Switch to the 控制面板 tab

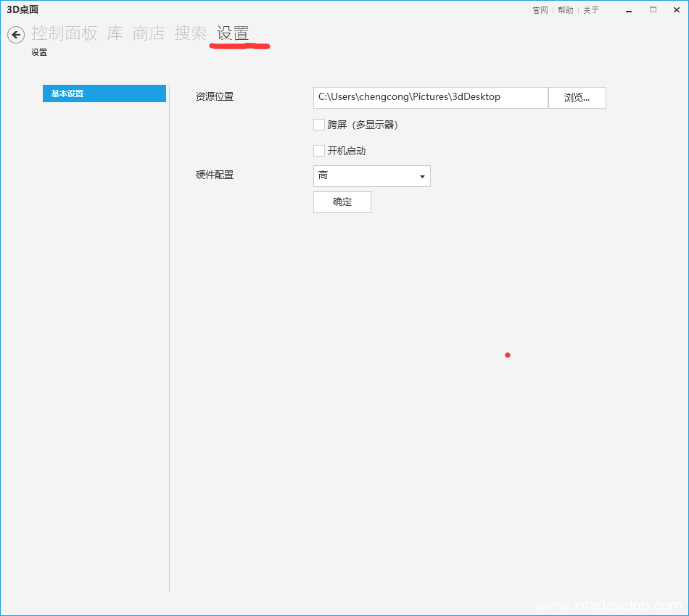coord(65,33)
